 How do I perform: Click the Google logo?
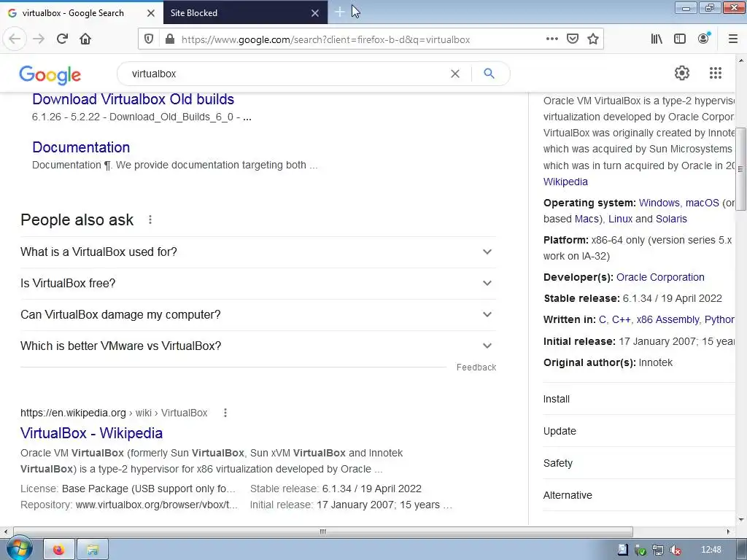coord(50,75)
